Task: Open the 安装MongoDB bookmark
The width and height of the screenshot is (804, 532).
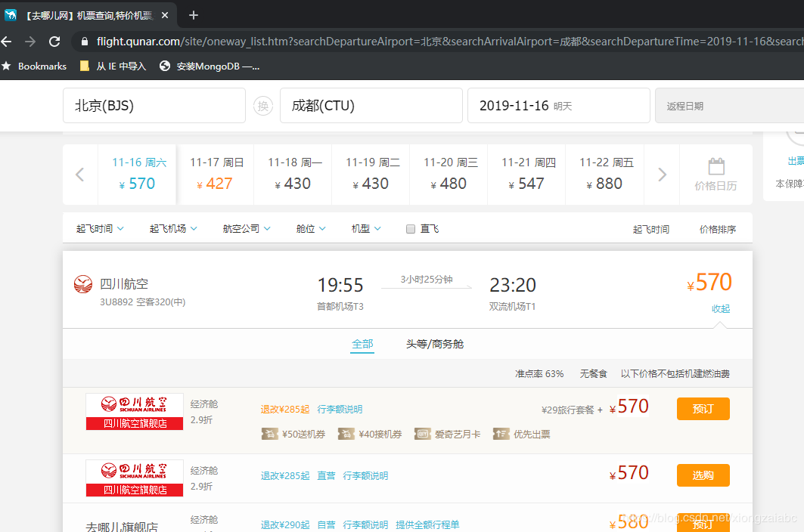Action: [210, 66]
